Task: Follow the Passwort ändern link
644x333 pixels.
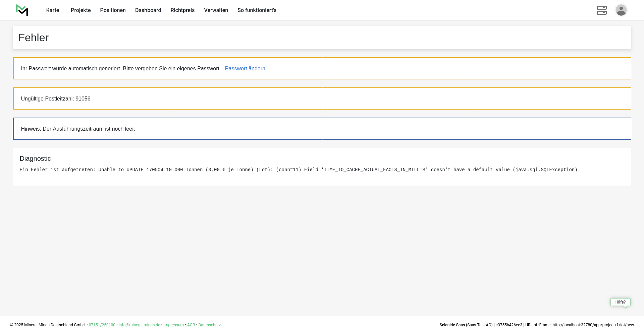Action: coord(245,69)
